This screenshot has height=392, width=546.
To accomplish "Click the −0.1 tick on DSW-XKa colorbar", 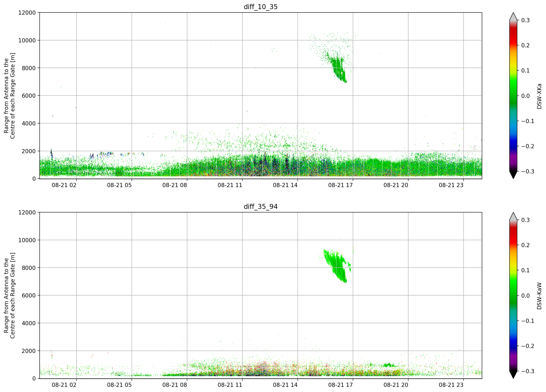I will click(528, 121).
